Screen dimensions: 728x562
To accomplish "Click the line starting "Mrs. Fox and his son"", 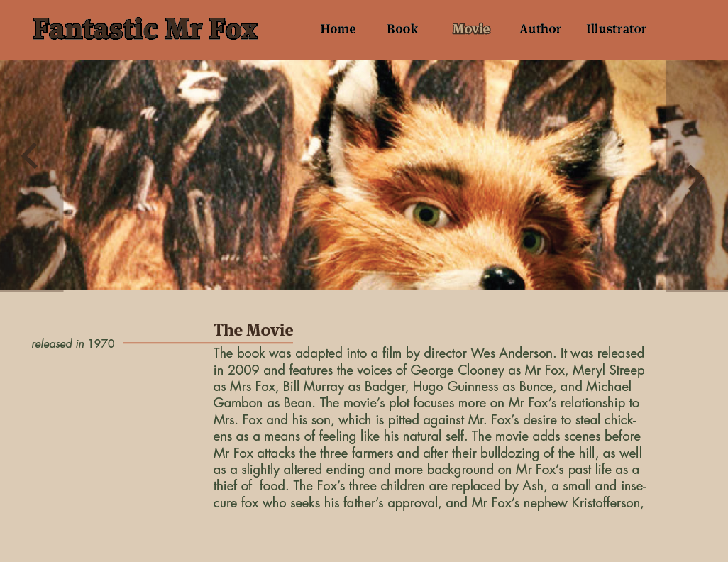I will click(424, 419).
